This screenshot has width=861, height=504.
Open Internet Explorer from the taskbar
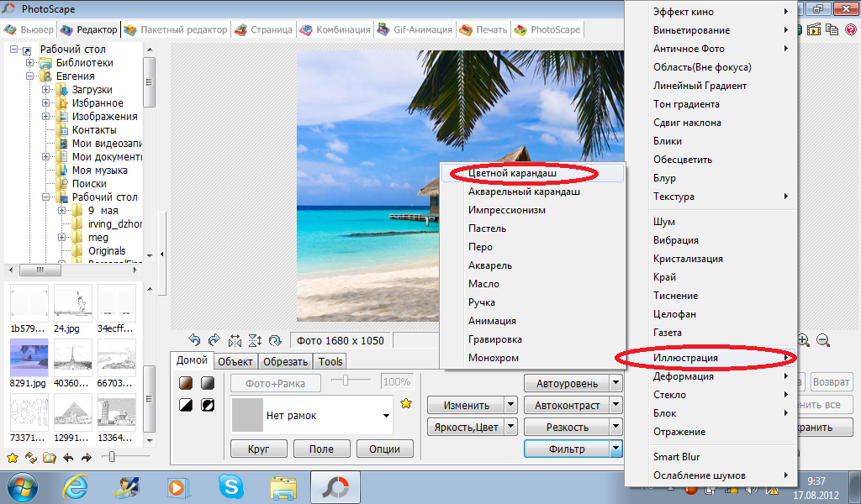74,486
